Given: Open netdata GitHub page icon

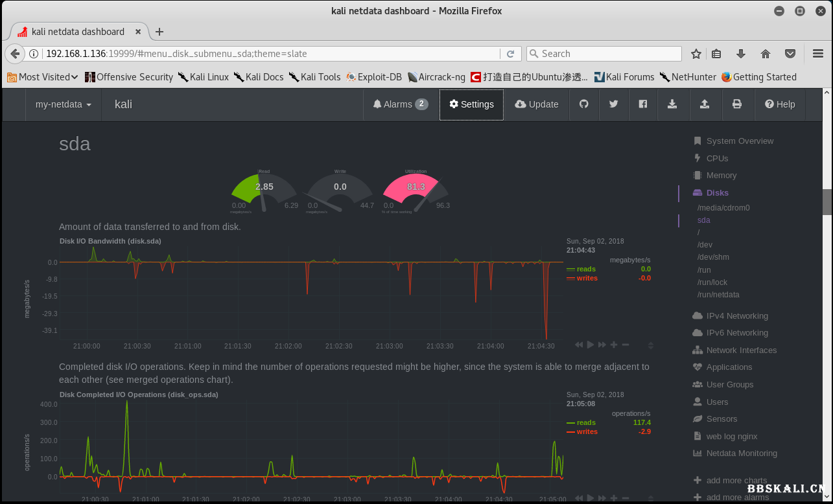Looking at the screenshot, I should (x=584, y=104).
